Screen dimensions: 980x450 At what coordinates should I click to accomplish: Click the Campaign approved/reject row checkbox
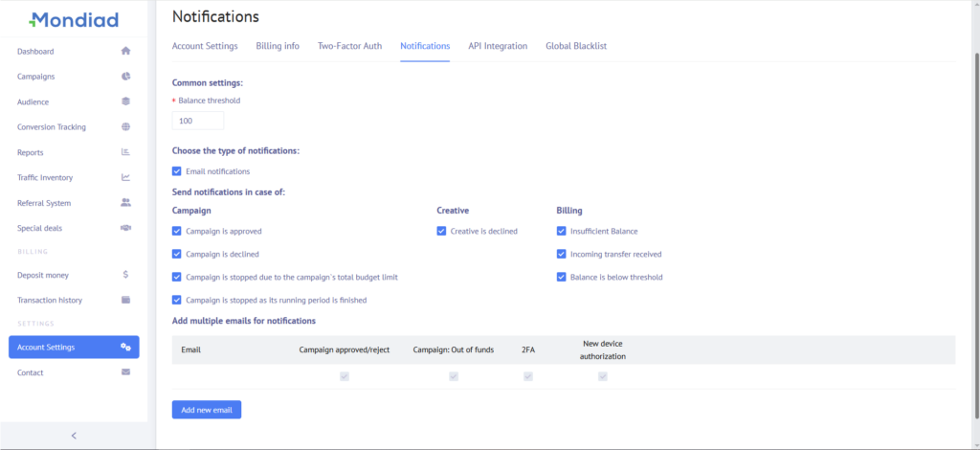coord(345,376)
